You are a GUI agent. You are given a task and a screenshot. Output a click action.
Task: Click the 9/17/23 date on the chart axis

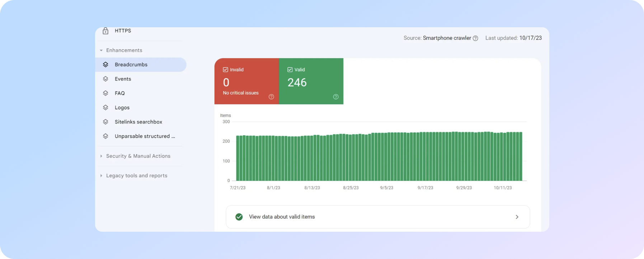point(426,188)
